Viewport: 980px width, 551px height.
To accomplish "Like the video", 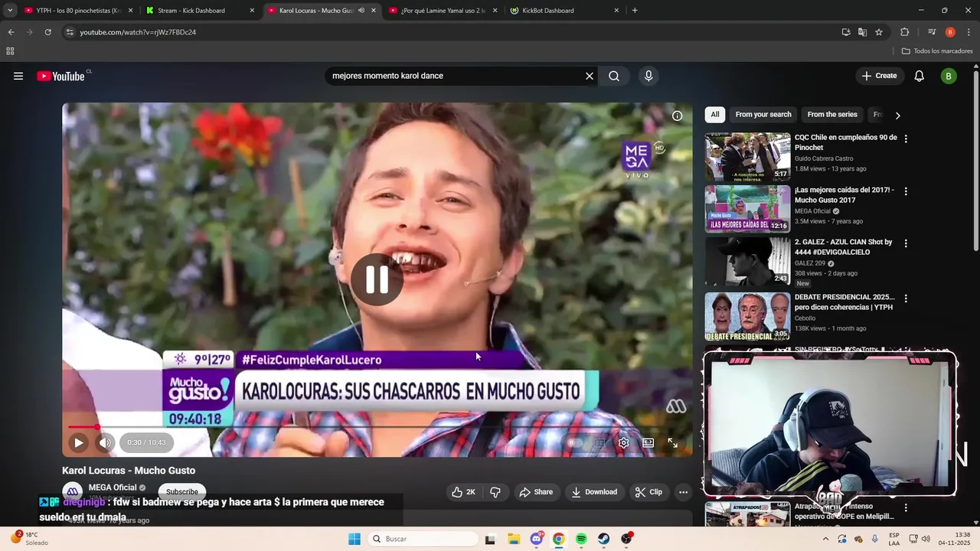I will 463,492.
